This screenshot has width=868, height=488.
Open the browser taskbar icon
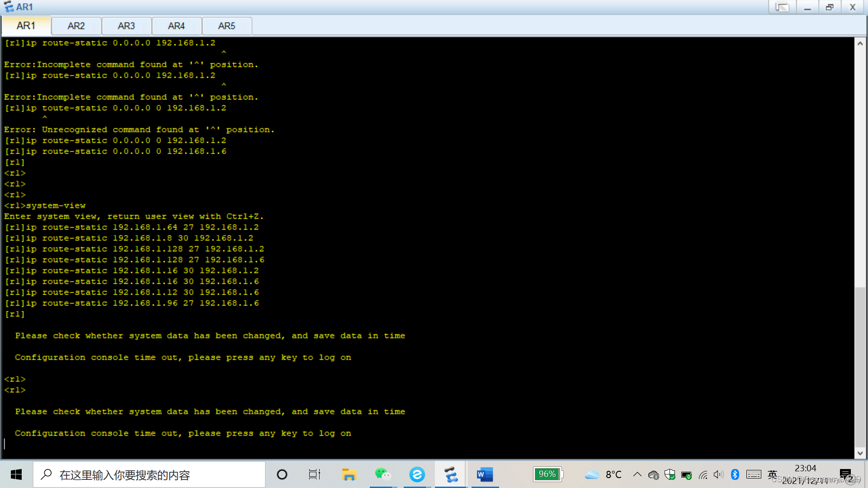coord(417,474)
